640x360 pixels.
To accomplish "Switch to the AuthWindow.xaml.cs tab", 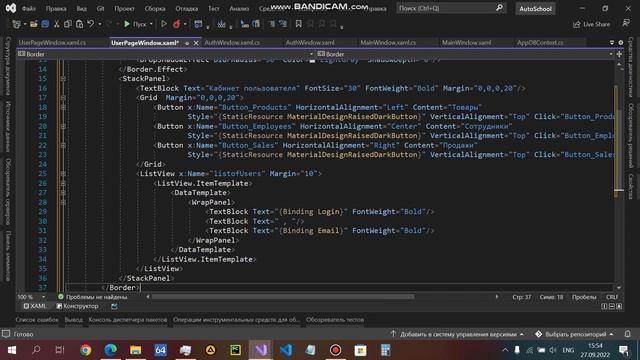I will pos(232,42).
